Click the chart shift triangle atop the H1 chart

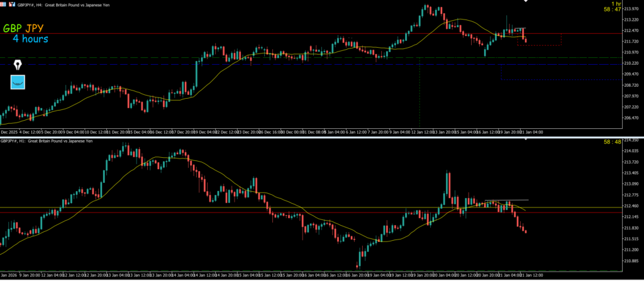pyautogui.click(x=525, y=140)
